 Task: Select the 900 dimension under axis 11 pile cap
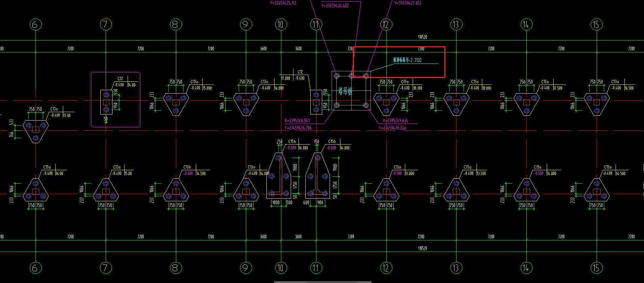[320, 203]
